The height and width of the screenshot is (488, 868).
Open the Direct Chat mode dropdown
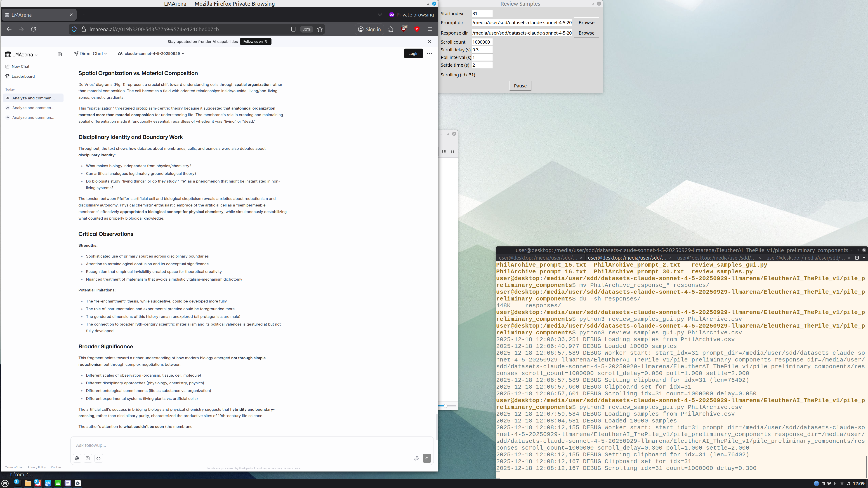[91, 54]
